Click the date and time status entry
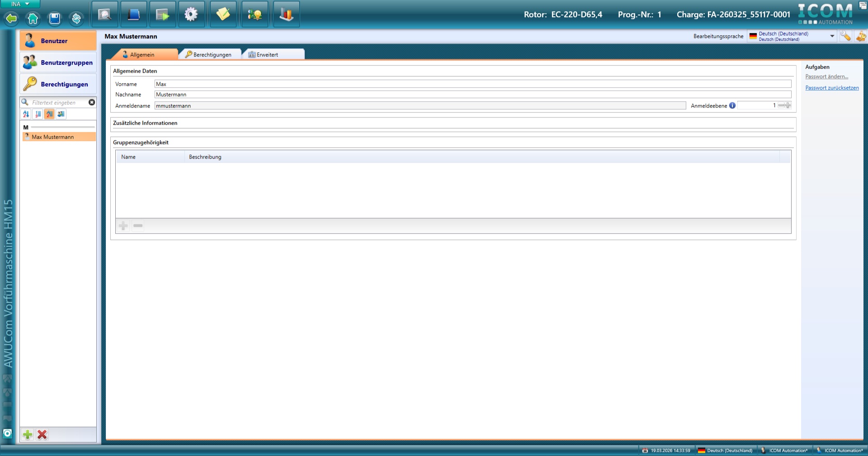 tap(666, 451)
